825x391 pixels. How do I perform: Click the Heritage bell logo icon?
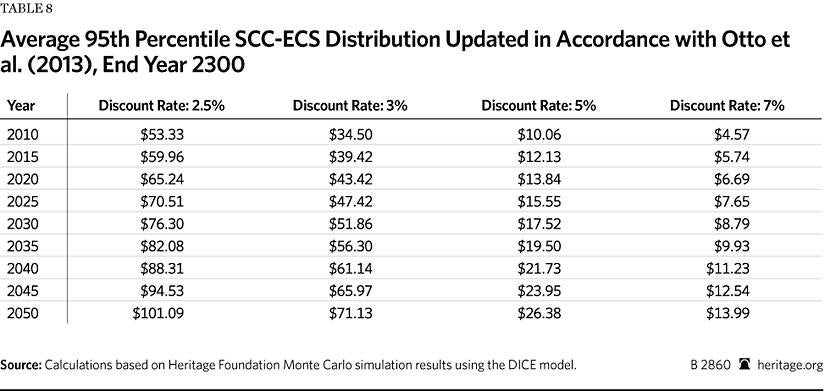coord(744,364)
